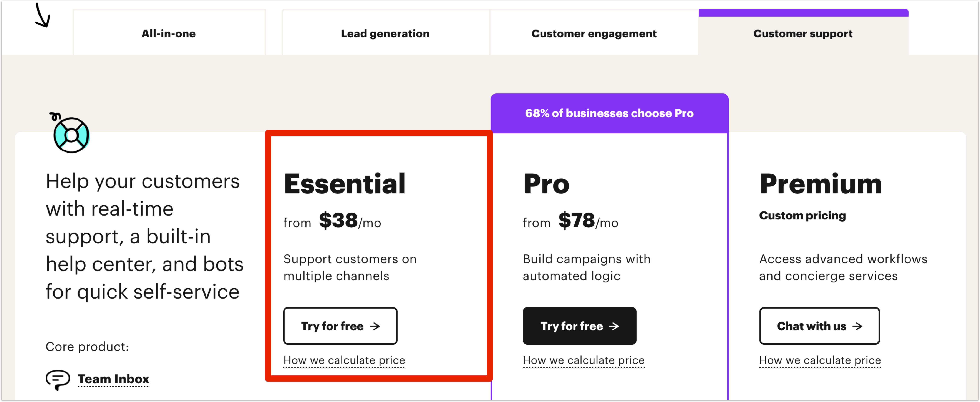Start Pro plan with Try for free
Screen dimensions: 980x402
[579, 326]
